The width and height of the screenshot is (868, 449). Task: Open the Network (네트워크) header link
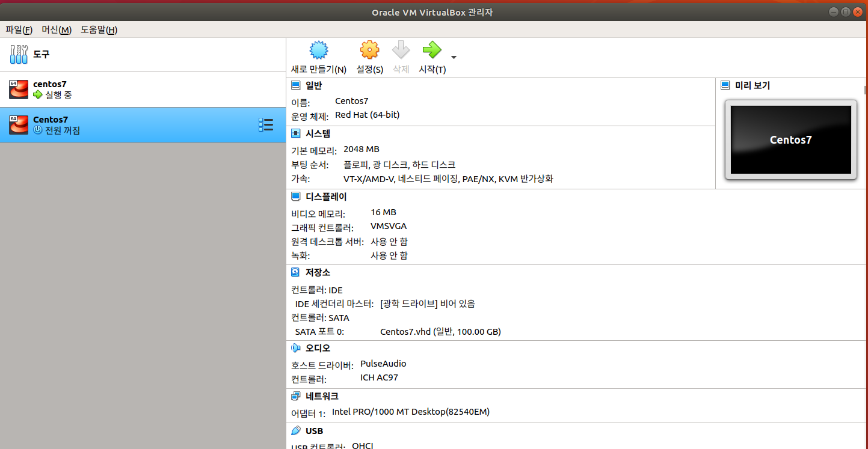(x=322, y=396)
